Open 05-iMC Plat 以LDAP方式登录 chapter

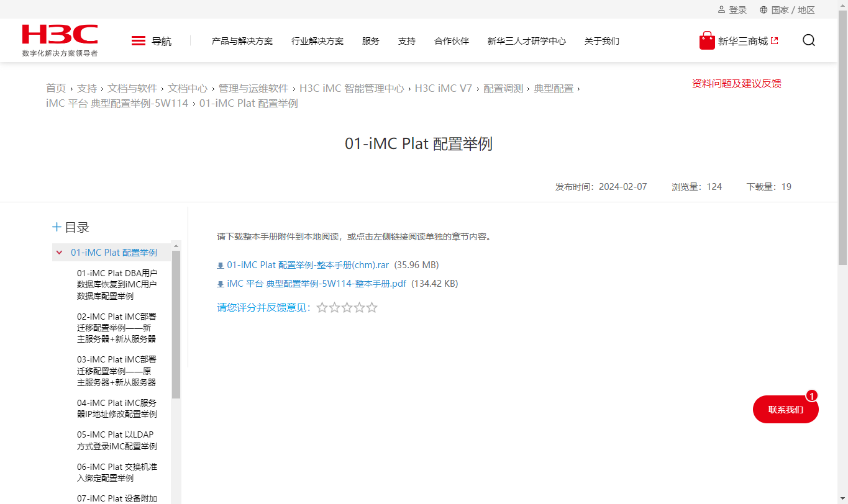(117, 440)
